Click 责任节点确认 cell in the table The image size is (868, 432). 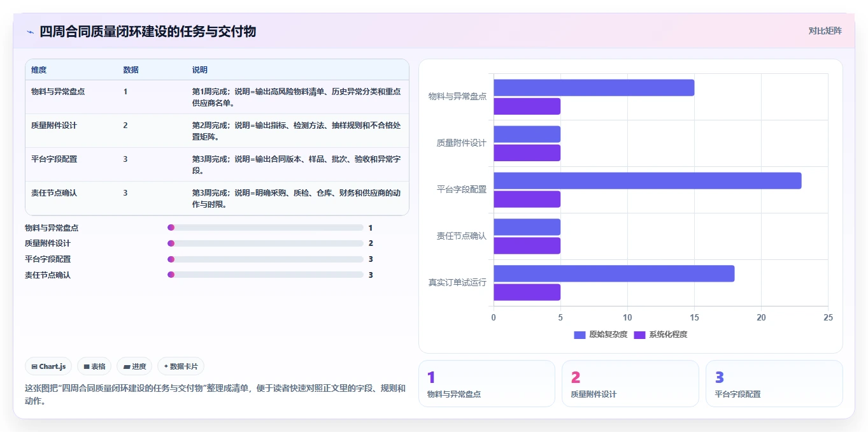[54, 193]
